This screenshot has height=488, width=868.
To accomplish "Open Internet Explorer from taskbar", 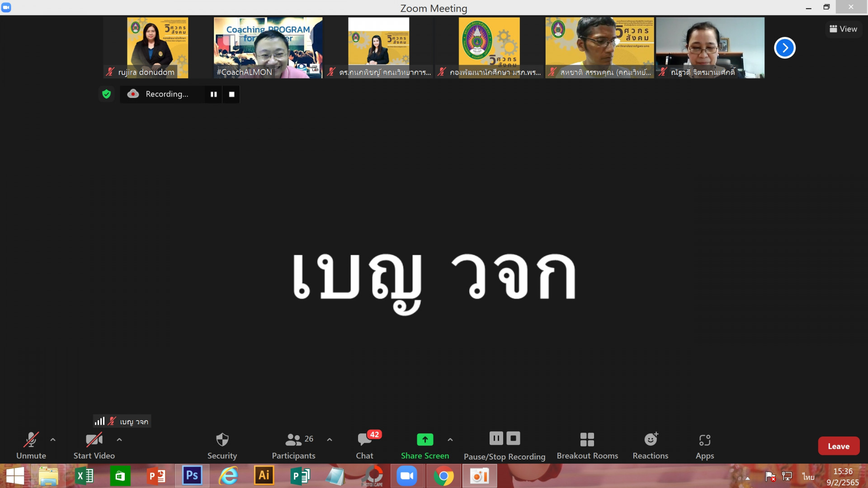I will (228, 476).
